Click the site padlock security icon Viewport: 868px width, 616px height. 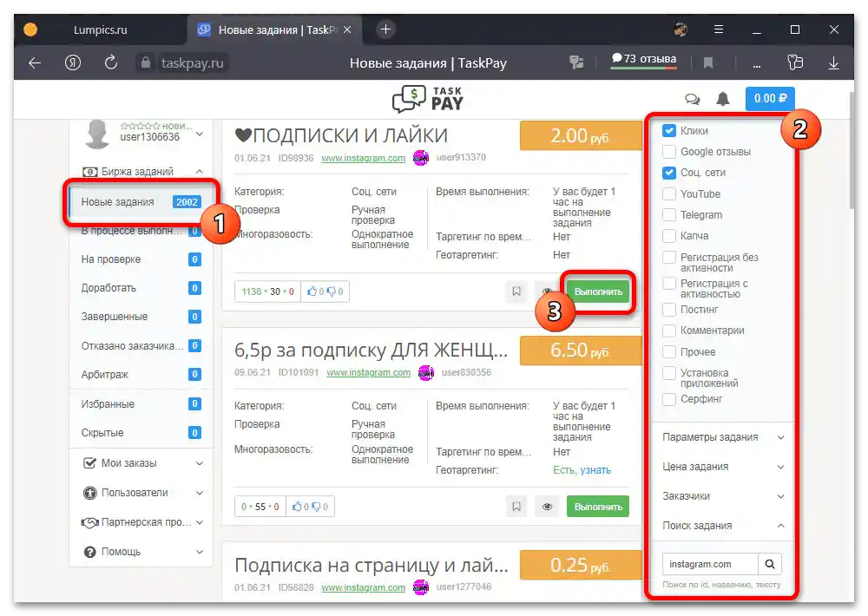(146, 62)
